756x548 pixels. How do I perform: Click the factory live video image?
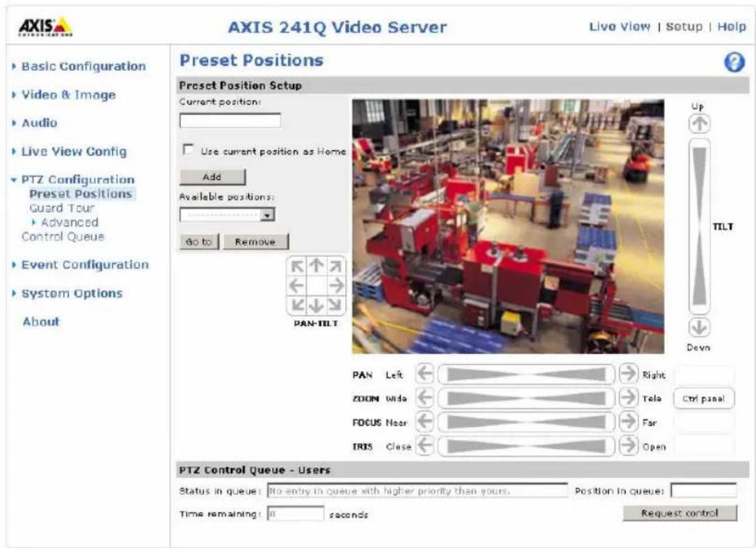[508, 226]
